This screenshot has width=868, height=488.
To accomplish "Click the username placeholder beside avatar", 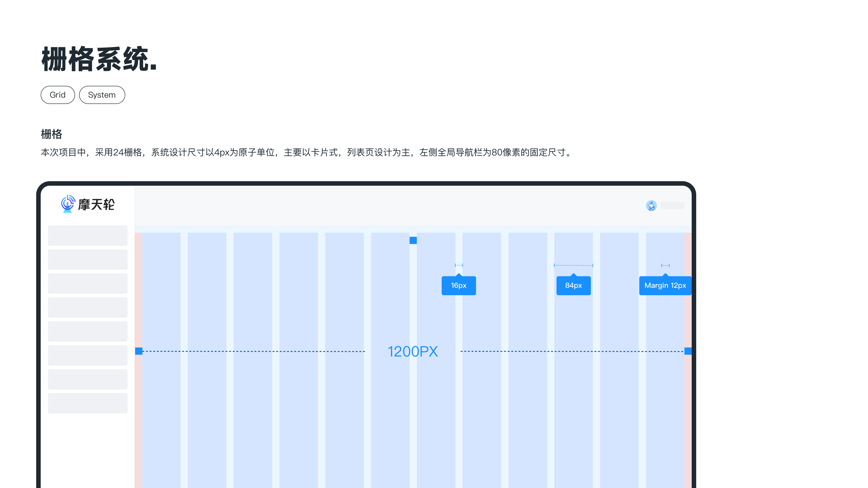I will coord(672,205).
